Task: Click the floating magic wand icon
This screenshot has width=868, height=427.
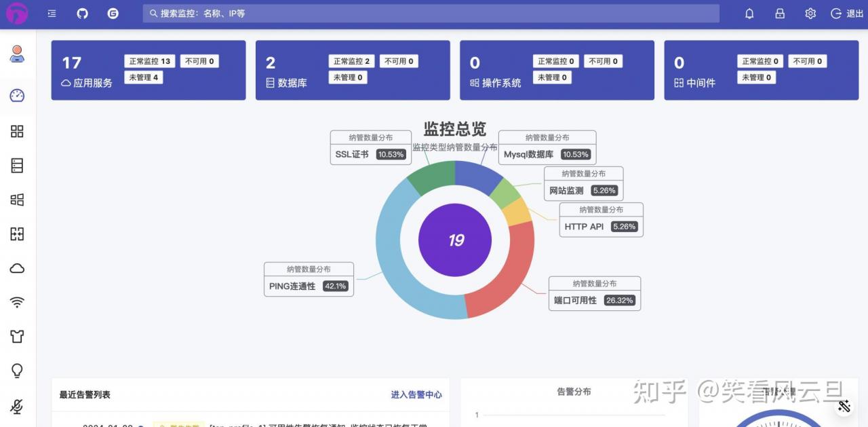Action: pyautogui.click(x=844, y=406)
